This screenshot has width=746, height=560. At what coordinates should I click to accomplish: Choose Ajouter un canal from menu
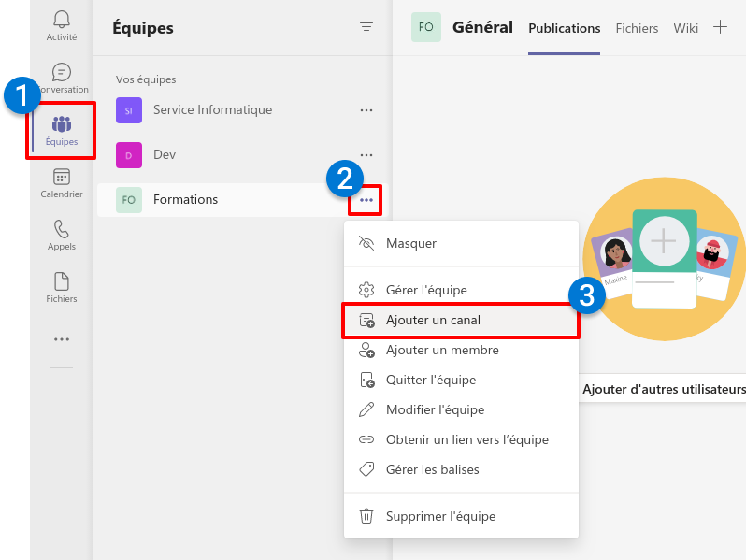pos(433,320)
